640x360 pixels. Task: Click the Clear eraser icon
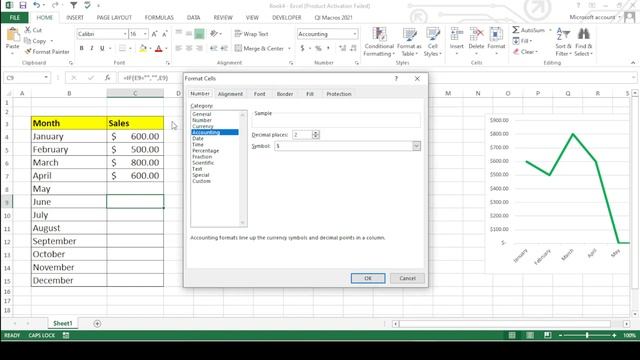(x=516, y=52)
